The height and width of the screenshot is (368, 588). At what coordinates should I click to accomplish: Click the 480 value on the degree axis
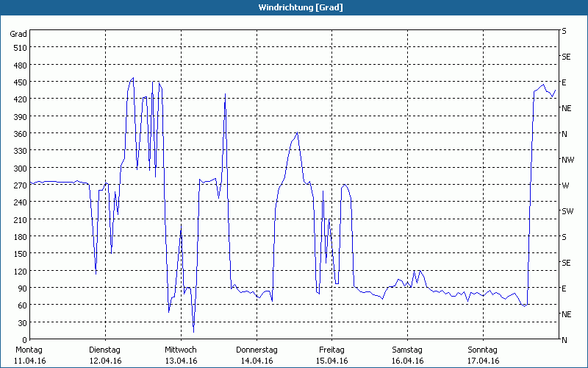coord(21,66)
